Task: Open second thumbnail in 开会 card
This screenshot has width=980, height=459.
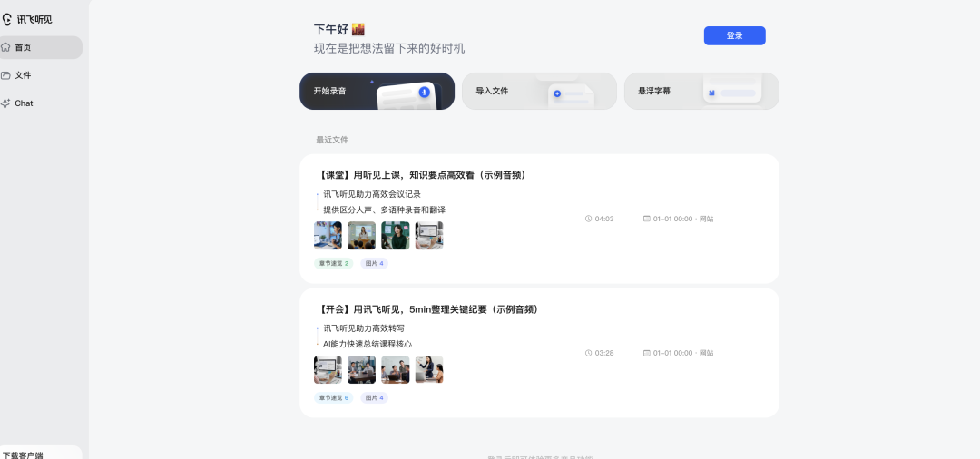Action: click(x=362, y=370)
